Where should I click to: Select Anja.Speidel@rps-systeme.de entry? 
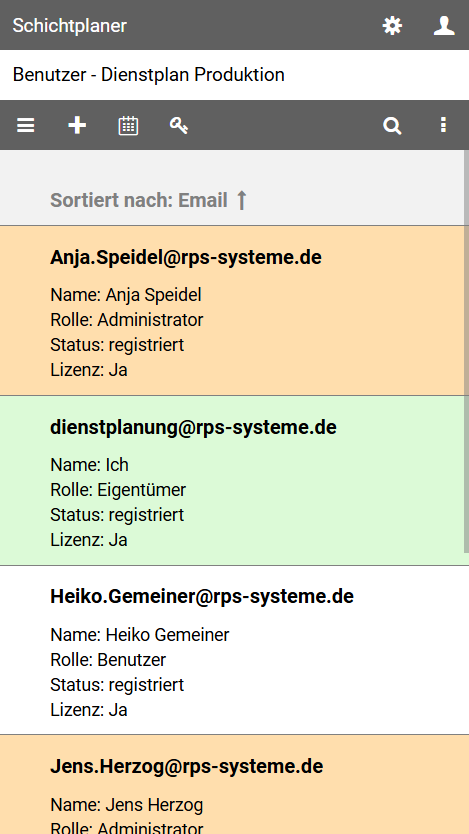click(232, 311)
